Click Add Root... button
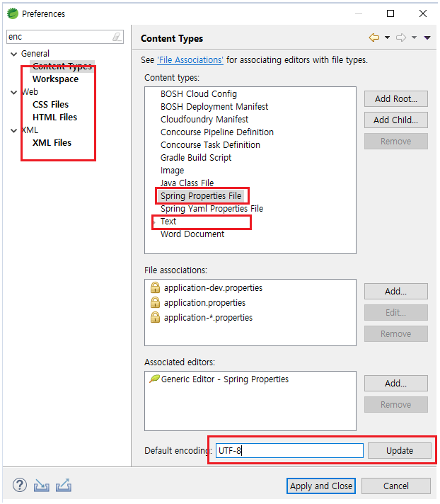Screen dimensions: 440x504 tap(396, 98)
